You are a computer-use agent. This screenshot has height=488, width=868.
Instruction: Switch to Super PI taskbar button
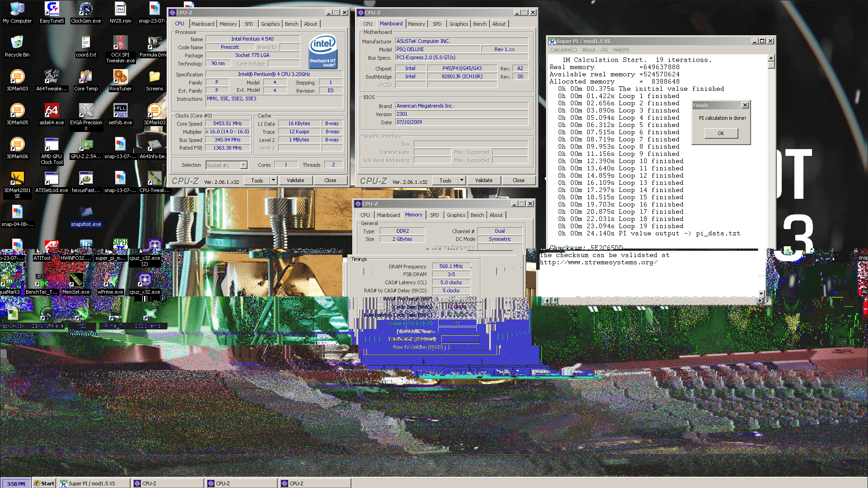coord(93,483)
